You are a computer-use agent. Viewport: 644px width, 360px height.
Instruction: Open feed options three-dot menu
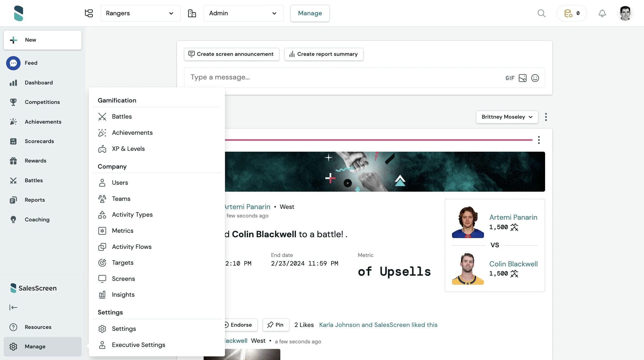[x=546, y=117]
